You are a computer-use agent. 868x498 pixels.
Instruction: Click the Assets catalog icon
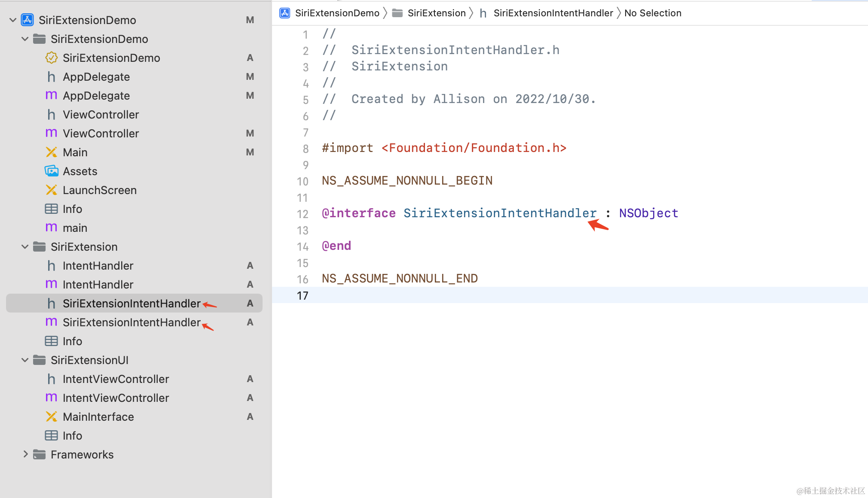51,171
